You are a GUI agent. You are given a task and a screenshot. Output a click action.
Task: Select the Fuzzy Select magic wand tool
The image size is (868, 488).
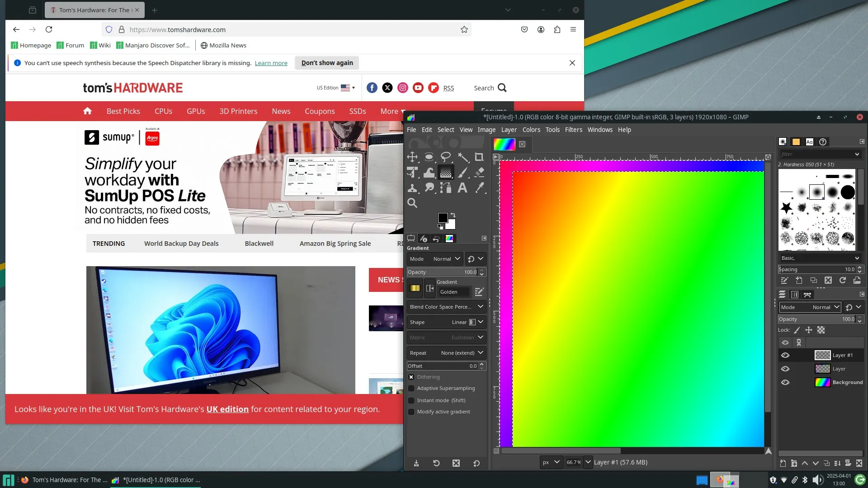tap(462, 157)
